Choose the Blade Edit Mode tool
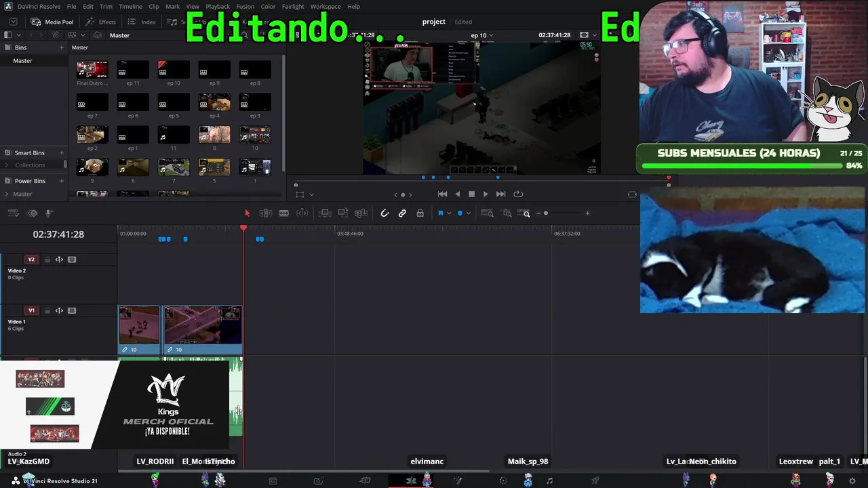 [284, 213]
